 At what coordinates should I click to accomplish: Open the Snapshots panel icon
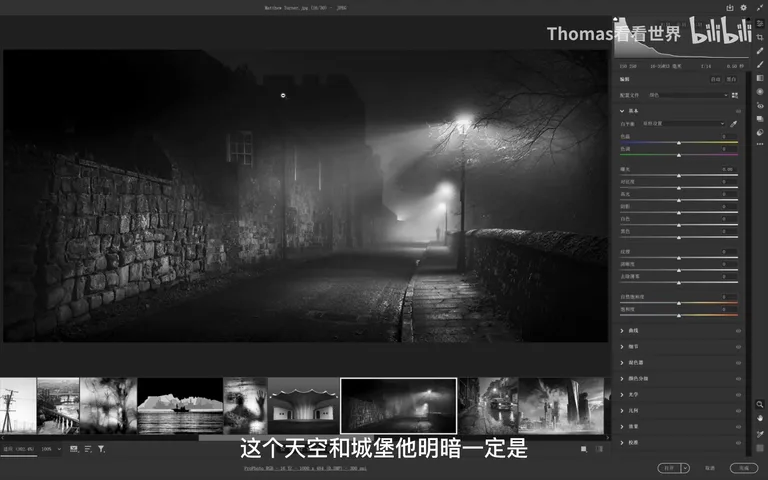[760, 119]
